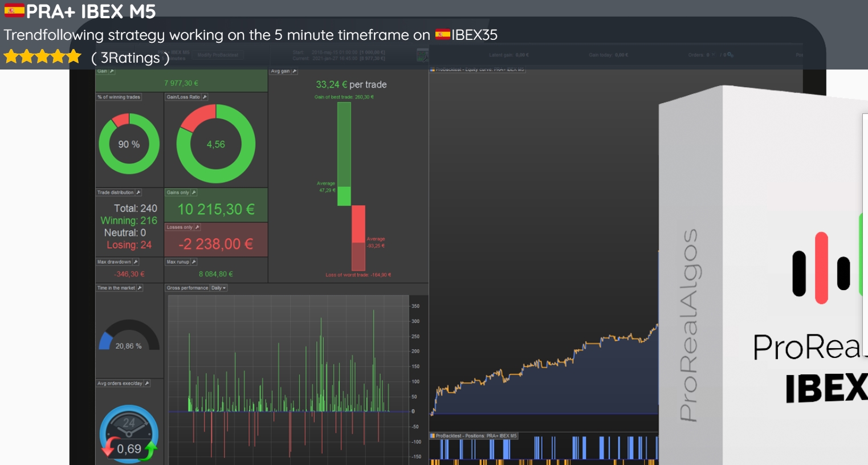Click the "% of winning trades" label

click(119, 97)
